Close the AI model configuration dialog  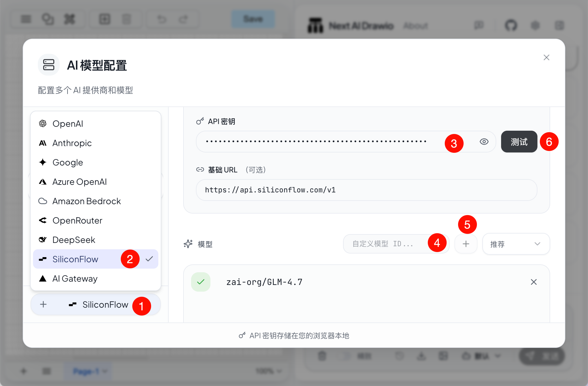pyautogui.click(x=546, y=57)
